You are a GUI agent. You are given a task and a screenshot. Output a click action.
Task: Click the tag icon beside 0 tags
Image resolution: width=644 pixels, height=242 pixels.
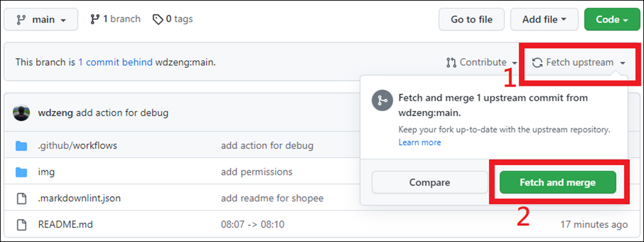(158, 19)
